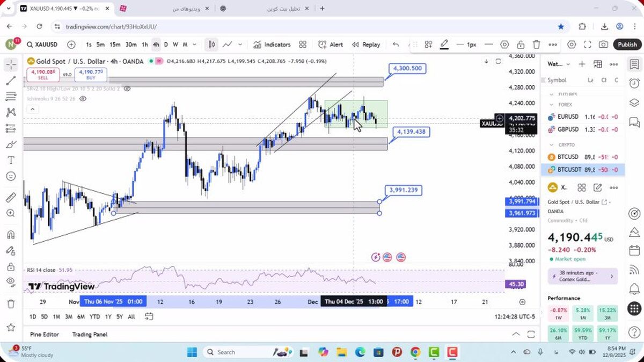Open the XAUUSD symbol search
This screenshot has height=362, width=644.
click(x=41, y=45)
